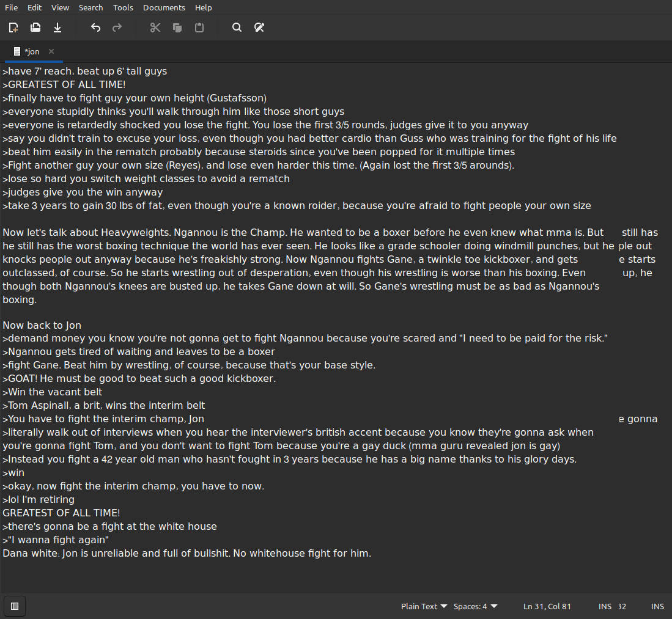The image size is (672, 619).
Task: Open the Spaces: 4 indentation dropdown
Action: pyautogui.click(x=475, y=607)
